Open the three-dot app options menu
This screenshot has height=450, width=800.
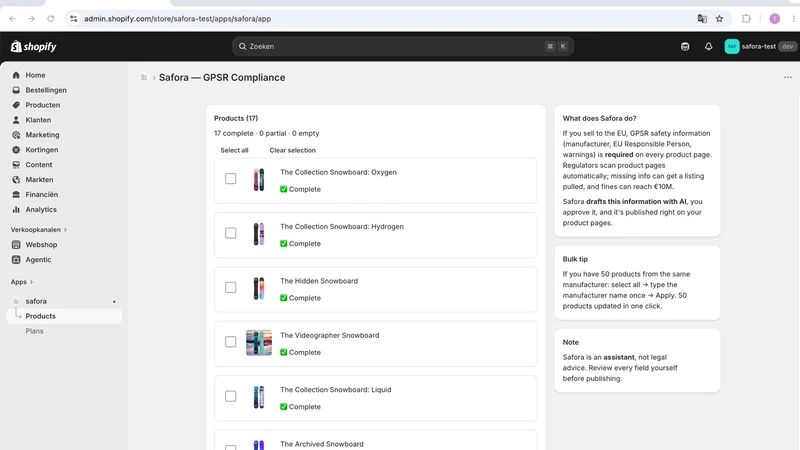pos(788,78)
